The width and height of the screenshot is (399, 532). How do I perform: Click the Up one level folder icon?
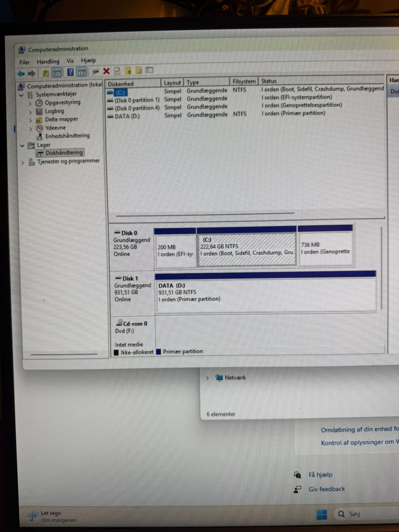[46, 74]
